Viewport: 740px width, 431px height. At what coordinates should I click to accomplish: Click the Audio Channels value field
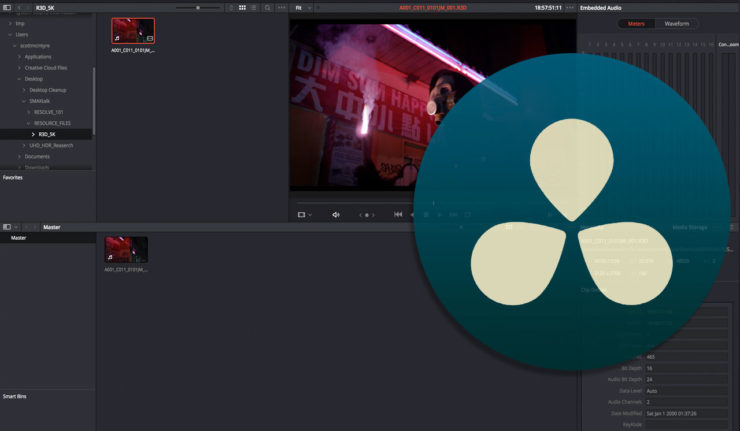[x=686, y=402]
